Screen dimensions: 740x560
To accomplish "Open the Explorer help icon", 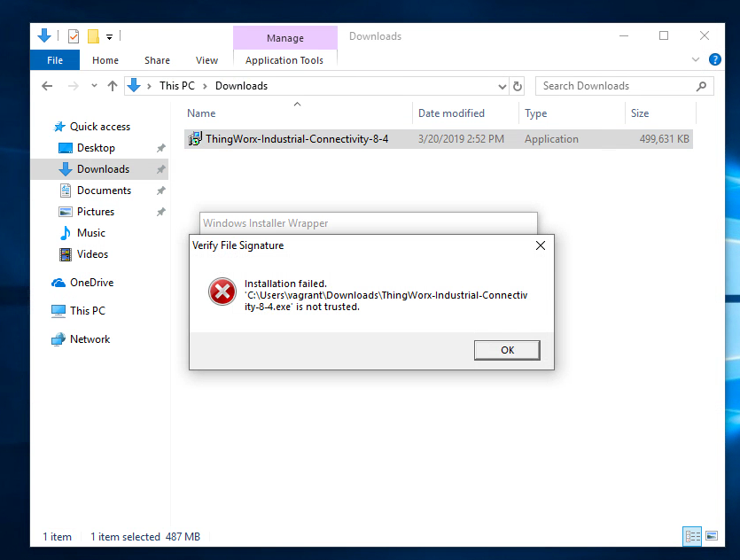I will coord(714,59).
